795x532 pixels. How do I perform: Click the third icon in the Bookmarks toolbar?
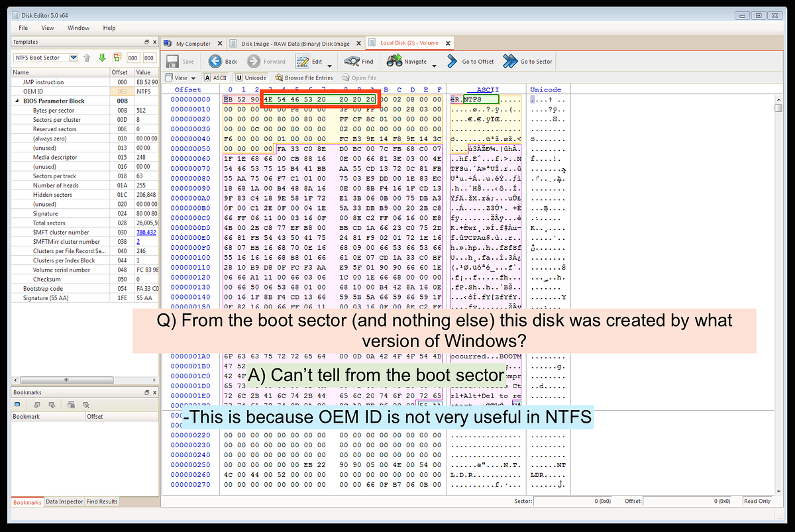pyautogui.click(x=52, y=404)
